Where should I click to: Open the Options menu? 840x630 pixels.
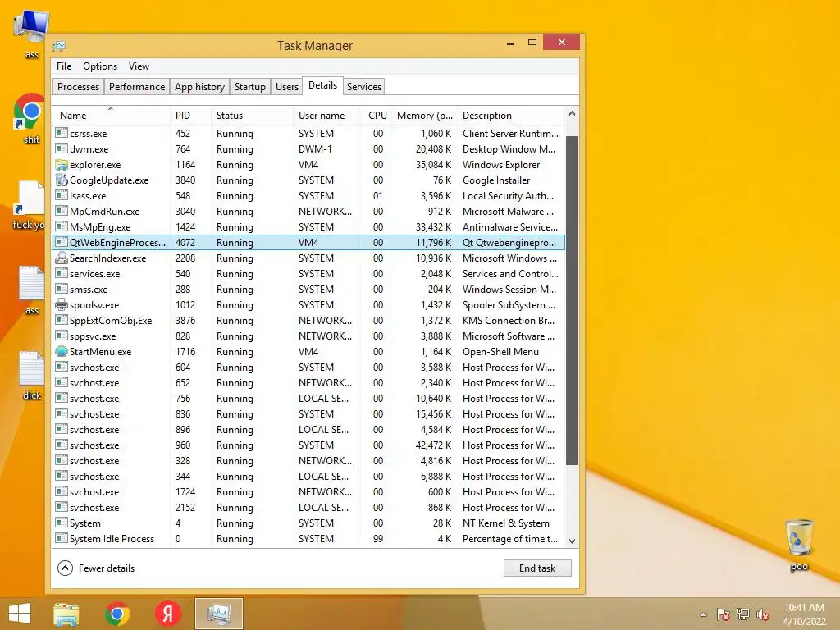pyautogui.click(x=99, y=66)
